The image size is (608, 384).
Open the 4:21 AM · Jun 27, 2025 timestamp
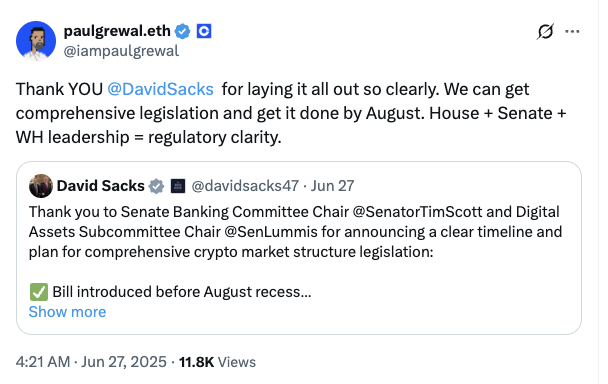91,362
